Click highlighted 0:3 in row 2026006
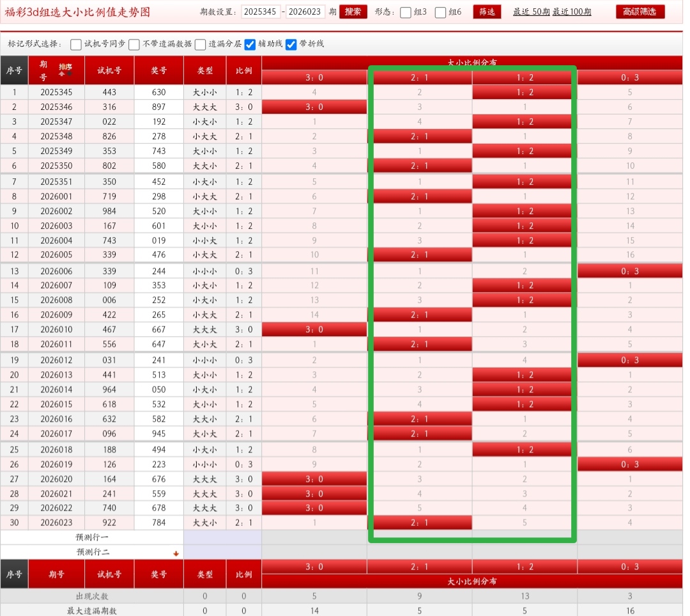This screenshot has width=690, height=616. coord(630,271)
